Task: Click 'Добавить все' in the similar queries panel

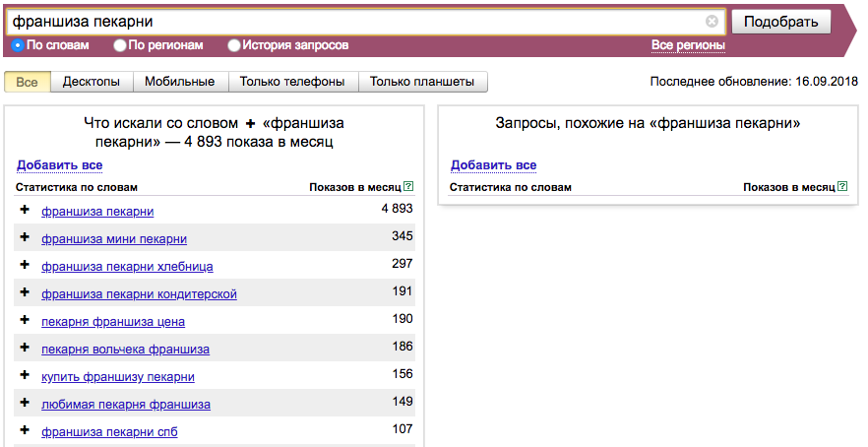Action: click(494, 165)
